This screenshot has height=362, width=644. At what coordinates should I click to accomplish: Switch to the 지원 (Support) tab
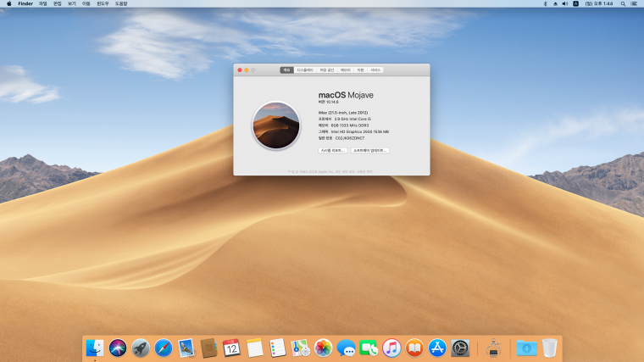(x=360, y=70)
